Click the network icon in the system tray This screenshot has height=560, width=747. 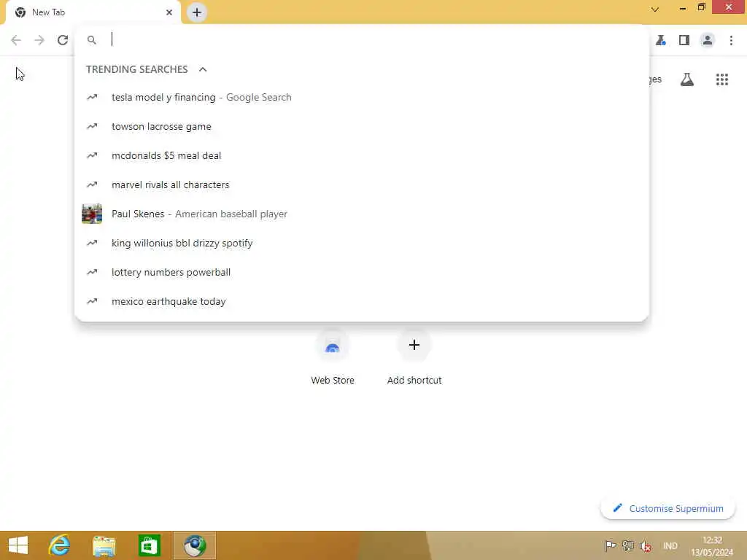tap(628, 546)
